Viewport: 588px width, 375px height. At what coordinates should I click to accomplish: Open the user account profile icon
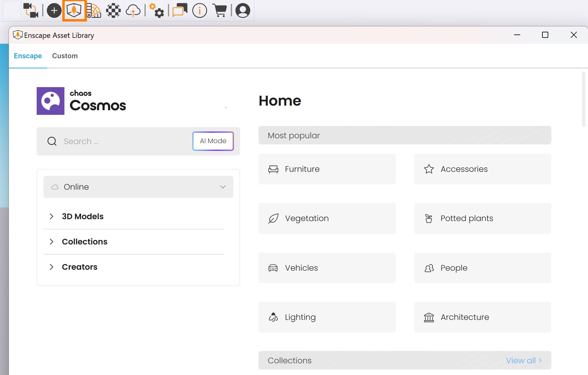click(243, 10)
